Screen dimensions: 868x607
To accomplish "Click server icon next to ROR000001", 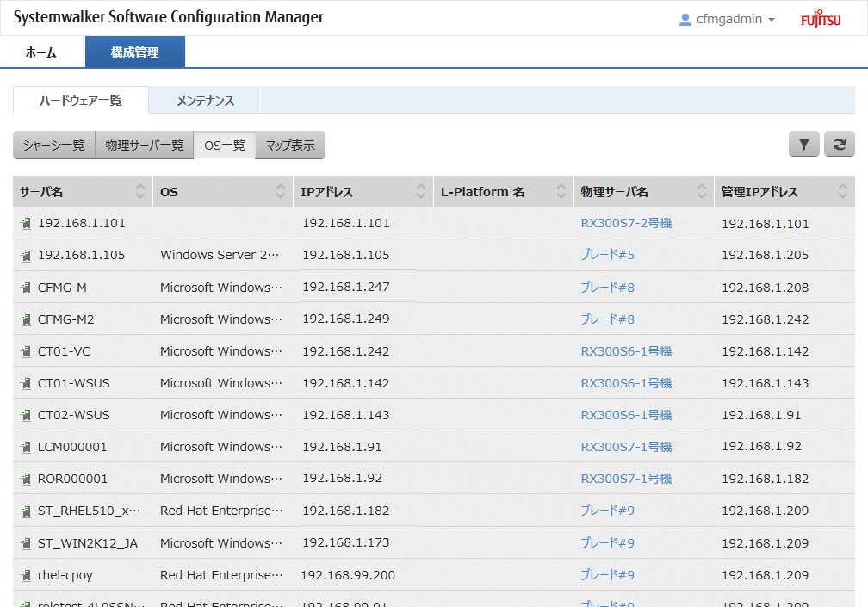I will click(x=26, y=479).
